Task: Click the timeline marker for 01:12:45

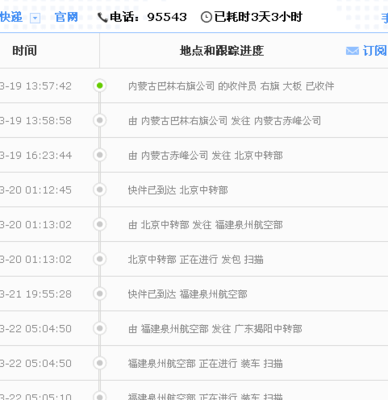Action: [x=100, y=190]
